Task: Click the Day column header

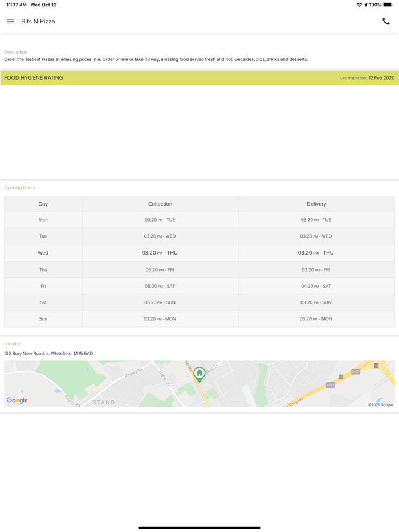Action: coord(43,204)
